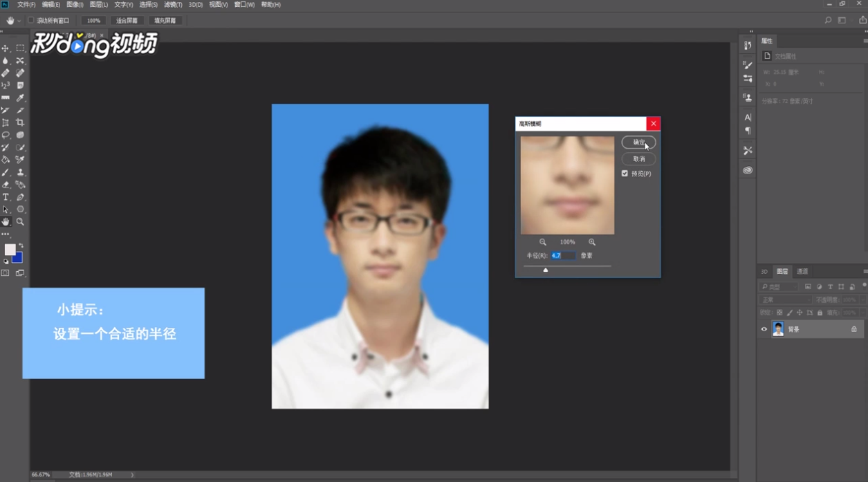Select the Clone Stamp tool
Screen dimensions: 868x482
tap(19, 173)
